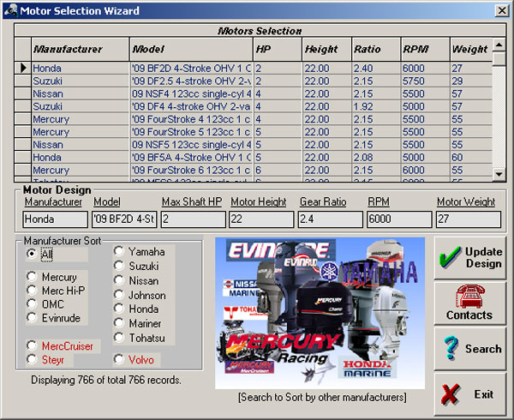Click the '09 BF2D model cell

191,68
